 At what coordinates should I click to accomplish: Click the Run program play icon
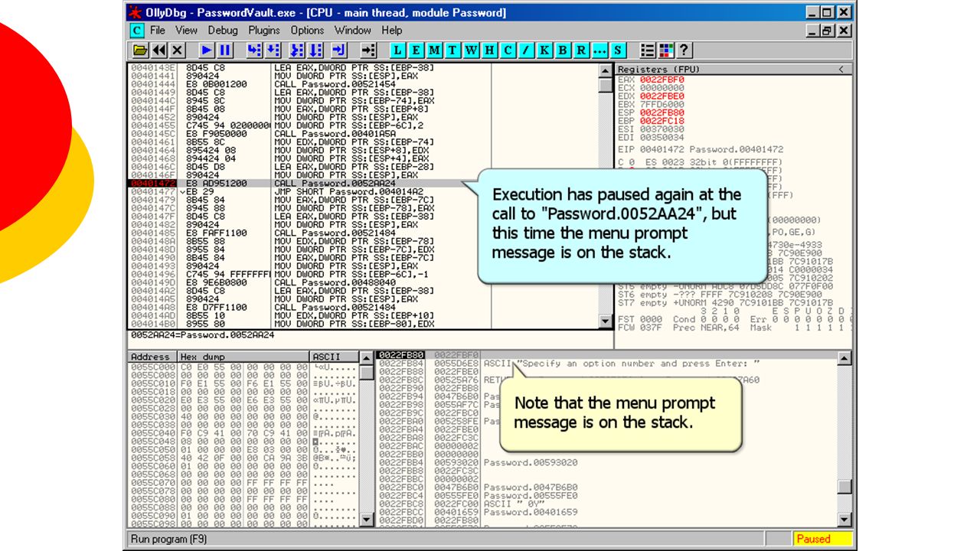point(207,51)
